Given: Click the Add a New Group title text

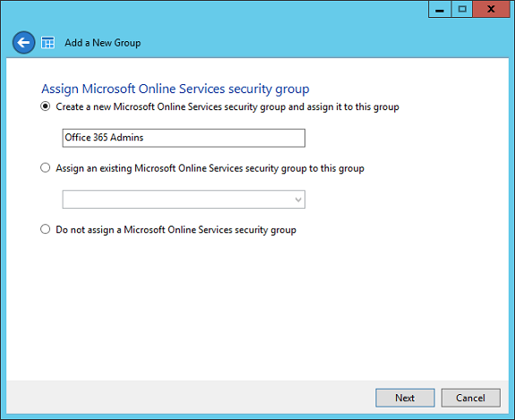Looking at the screenshot, I should pyautogui.click(x=102, y=43).
